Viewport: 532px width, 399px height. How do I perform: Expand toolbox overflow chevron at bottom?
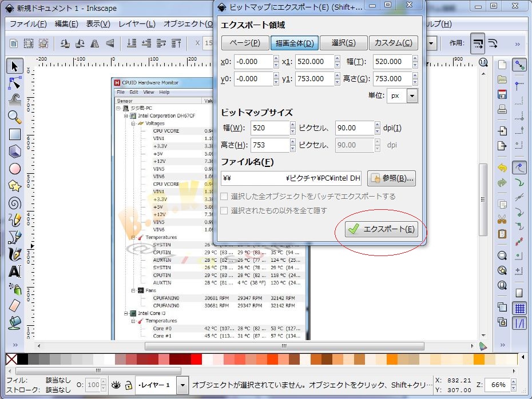tap(15, 345)
